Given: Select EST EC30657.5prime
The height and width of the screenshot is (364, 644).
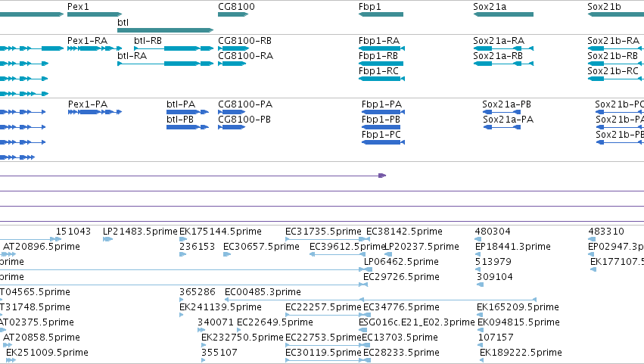Looking at the screenshot, I should point(261,247).
